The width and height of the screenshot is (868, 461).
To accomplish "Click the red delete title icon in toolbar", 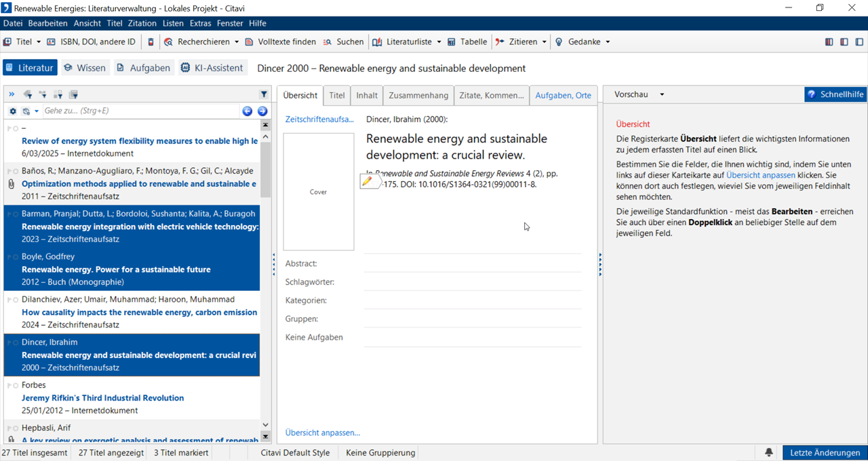I will (151, 42).
